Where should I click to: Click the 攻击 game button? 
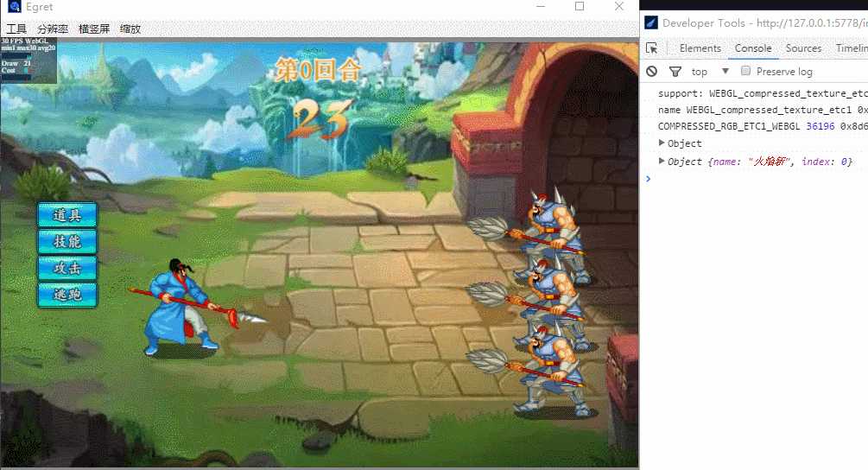[x=67, y=268]
